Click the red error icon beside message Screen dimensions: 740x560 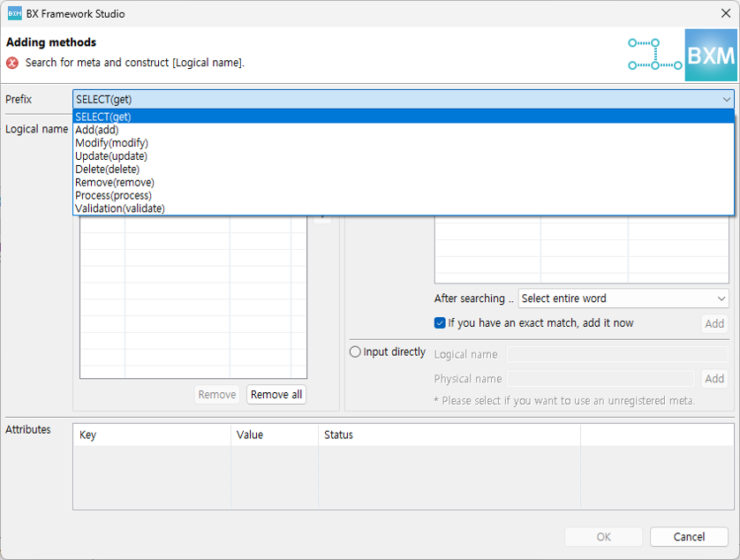(12, 63)
